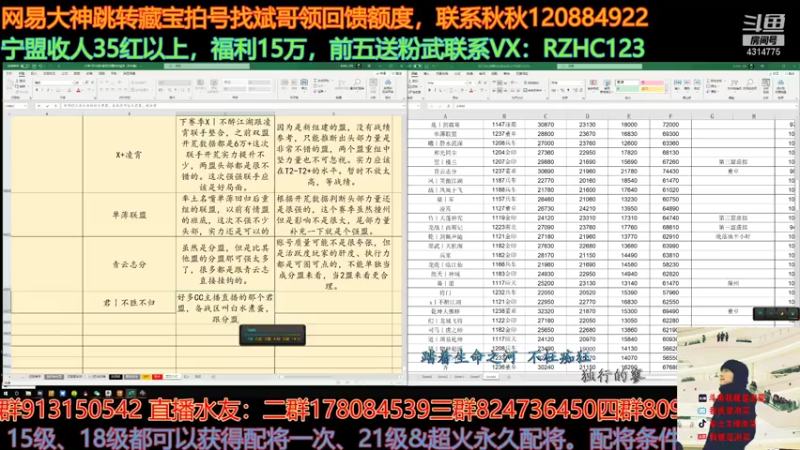Open Find & Select magnifier in left Excel
This screenshot has width=800, height=450.
coord(357,83)
